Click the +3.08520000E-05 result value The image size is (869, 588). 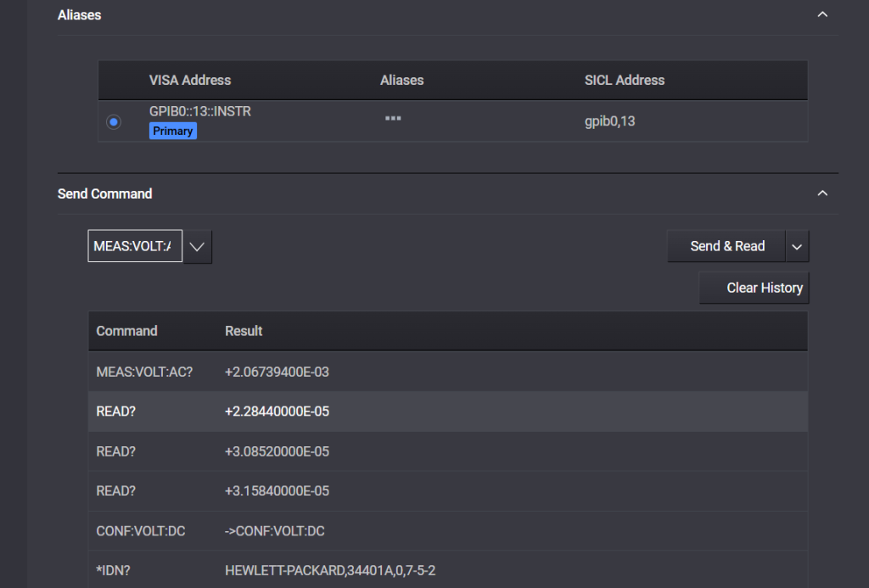tap(278, 451)
